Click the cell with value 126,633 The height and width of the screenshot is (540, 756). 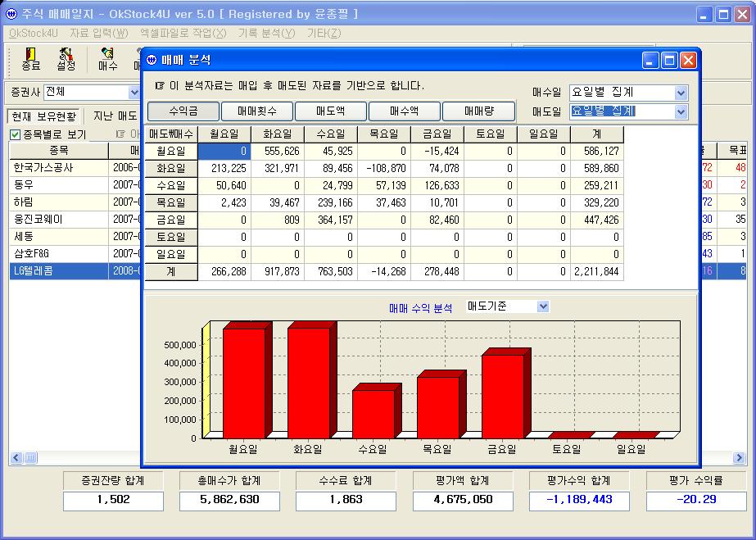coord(437,186)
